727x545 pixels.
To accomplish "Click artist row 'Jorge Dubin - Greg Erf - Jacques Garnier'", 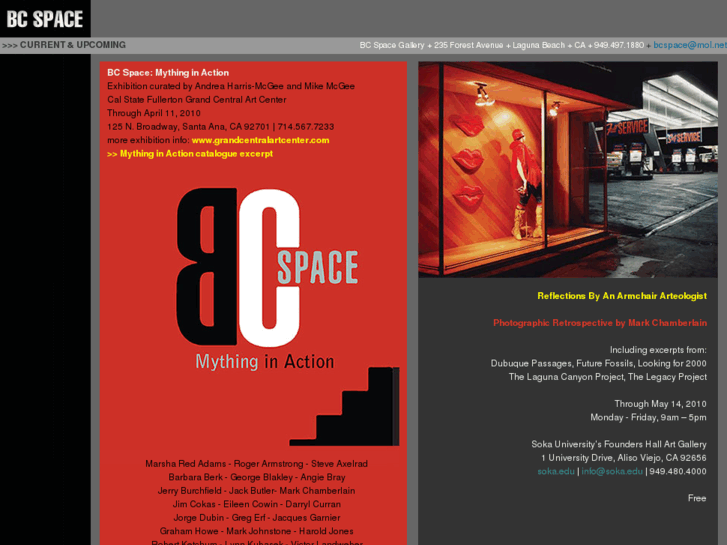I will pyautogui.click(x=256, y=518).
